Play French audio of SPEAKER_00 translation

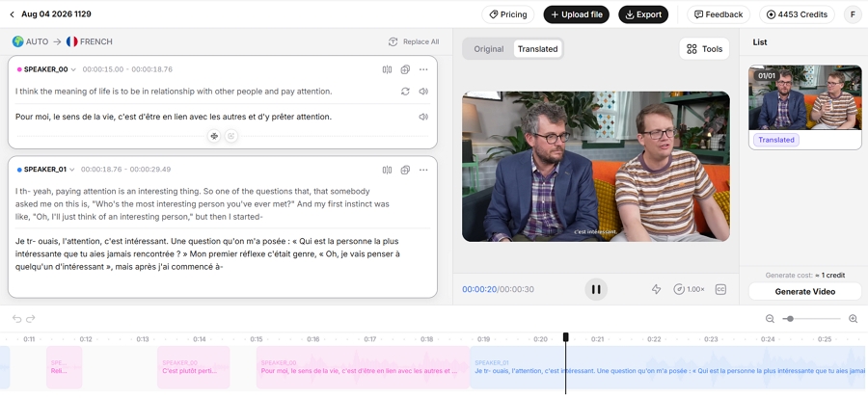pos(423,117)
